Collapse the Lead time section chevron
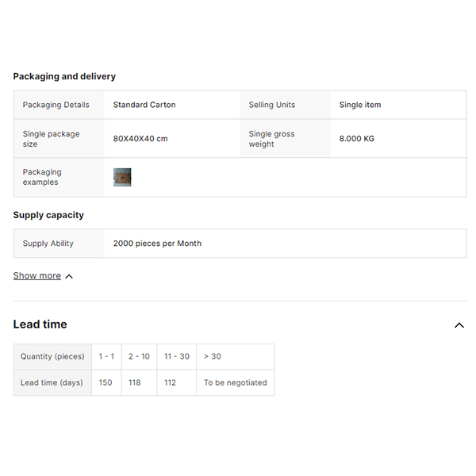Screen dimensions: 476x476 pos(459,325)
